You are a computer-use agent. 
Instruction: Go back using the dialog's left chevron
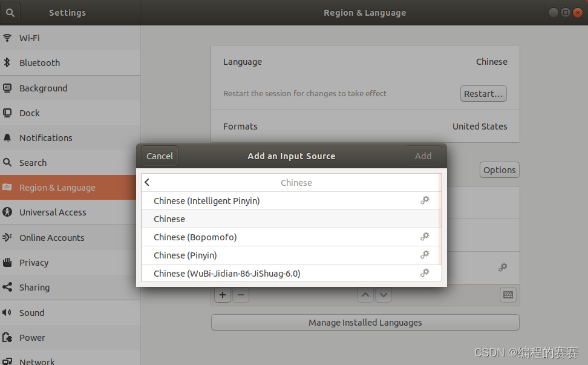pyautogui.click(x=146, y=182)
